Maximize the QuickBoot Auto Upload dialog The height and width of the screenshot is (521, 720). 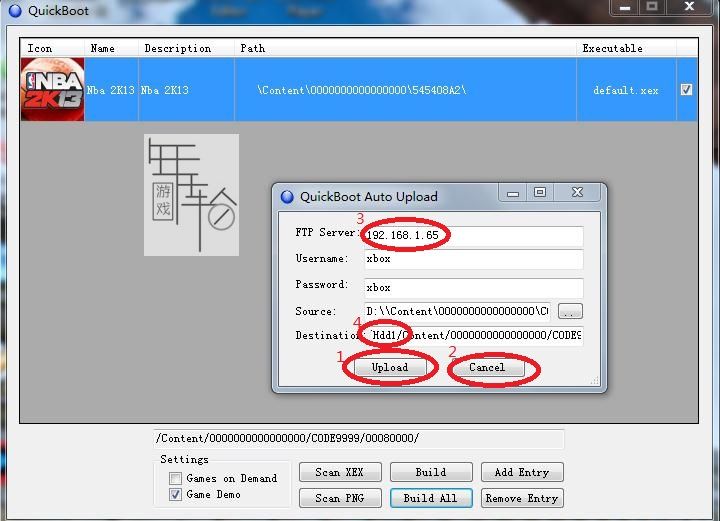click(540, 193)
